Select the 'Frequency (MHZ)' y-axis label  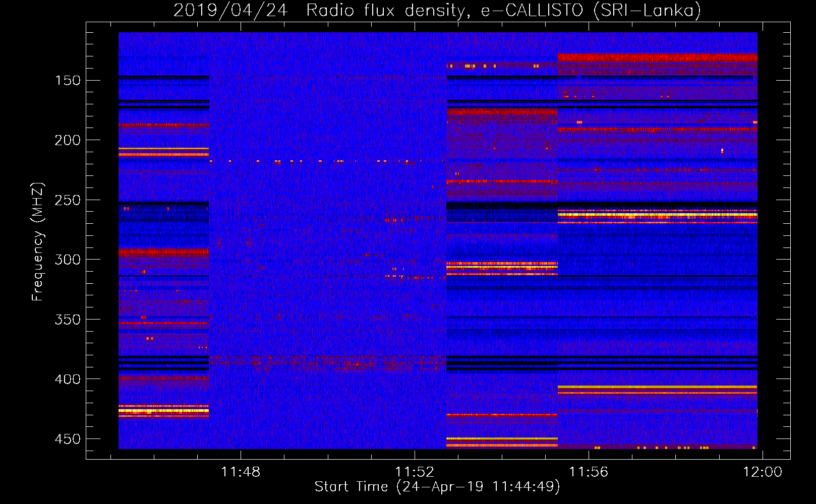[x=38, y=242]
